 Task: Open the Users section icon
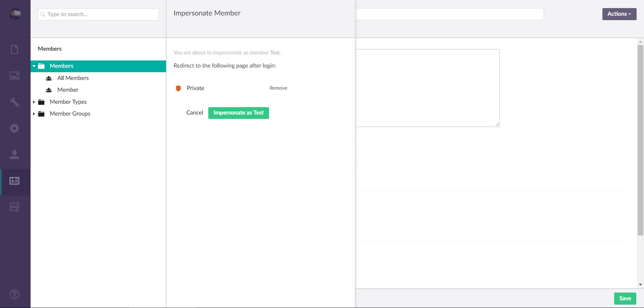[x=14, y=155]
